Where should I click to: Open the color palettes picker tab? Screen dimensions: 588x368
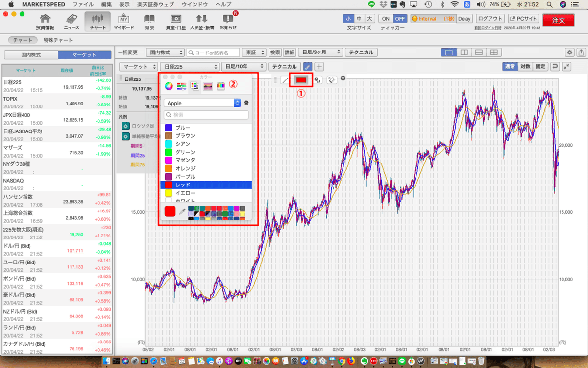[x=195, y=86]
